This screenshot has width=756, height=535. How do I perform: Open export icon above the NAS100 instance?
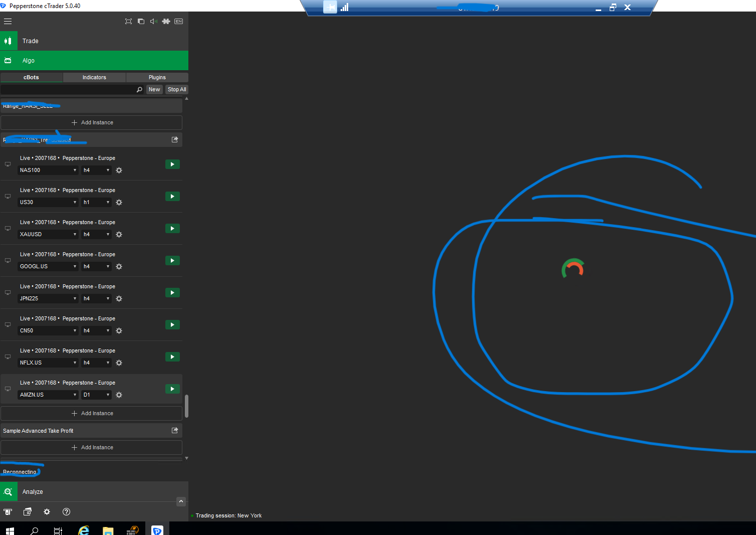tap(175, 139)
